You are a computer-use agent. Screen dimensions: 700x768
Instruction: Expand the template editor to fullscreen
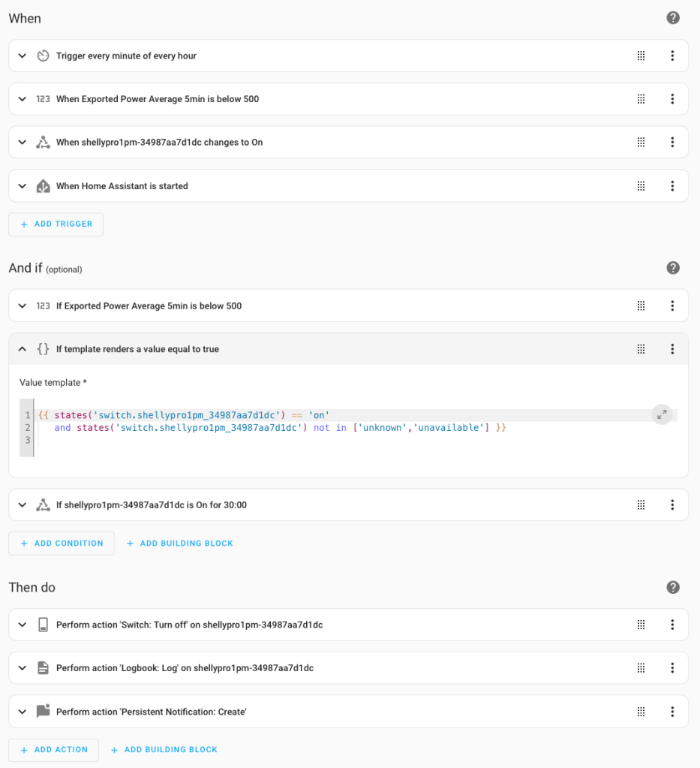(662, 414)
